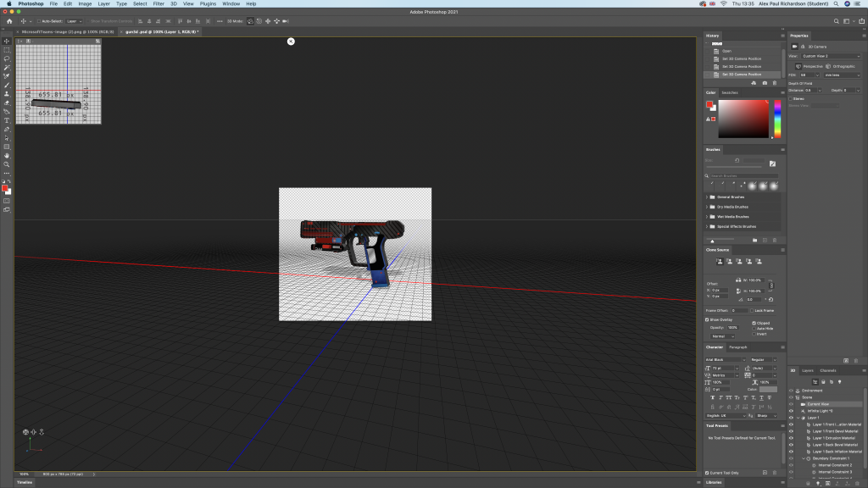Click foreground color swatch in toolbar
This screenshot has height=488, width=868.
click(x=4, y=189)
